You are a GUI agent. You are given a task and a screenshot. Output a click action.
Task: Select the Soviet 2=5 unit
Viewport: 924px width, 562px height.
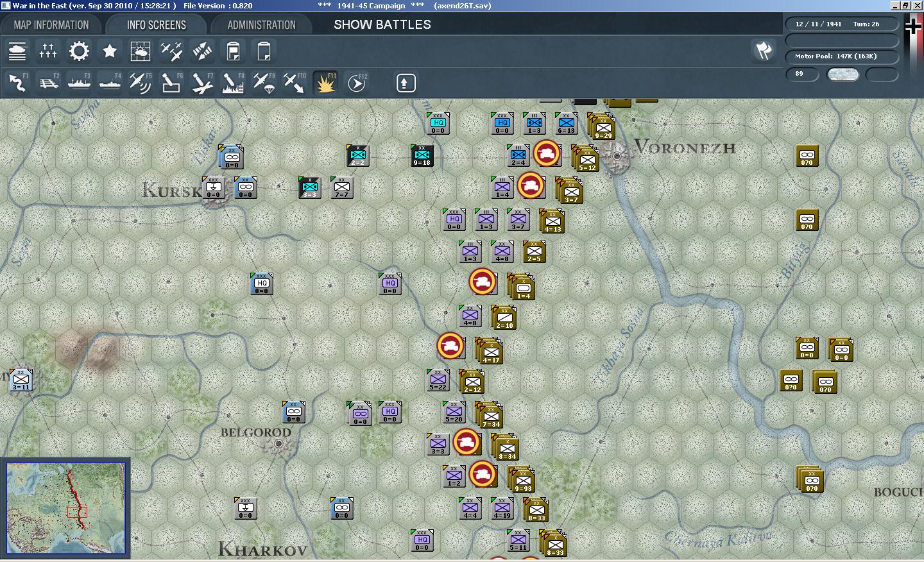534,252
